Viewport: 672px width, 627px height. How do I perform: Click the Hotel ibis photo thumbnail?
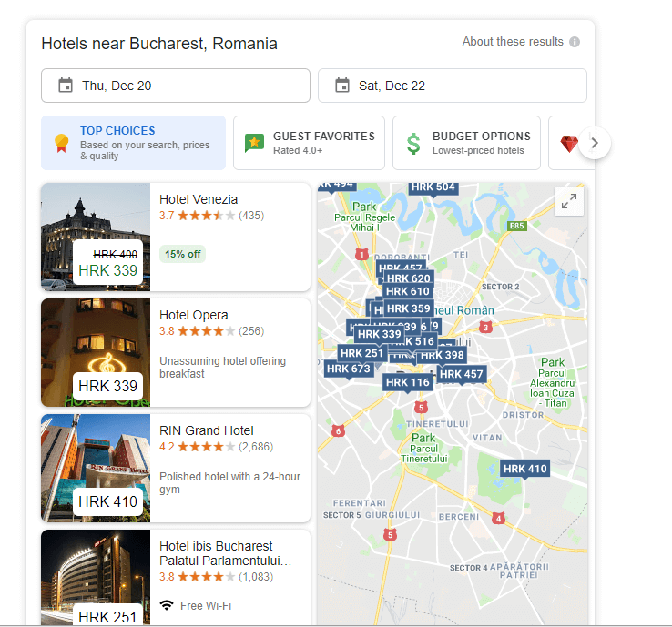tap(96, 577)
